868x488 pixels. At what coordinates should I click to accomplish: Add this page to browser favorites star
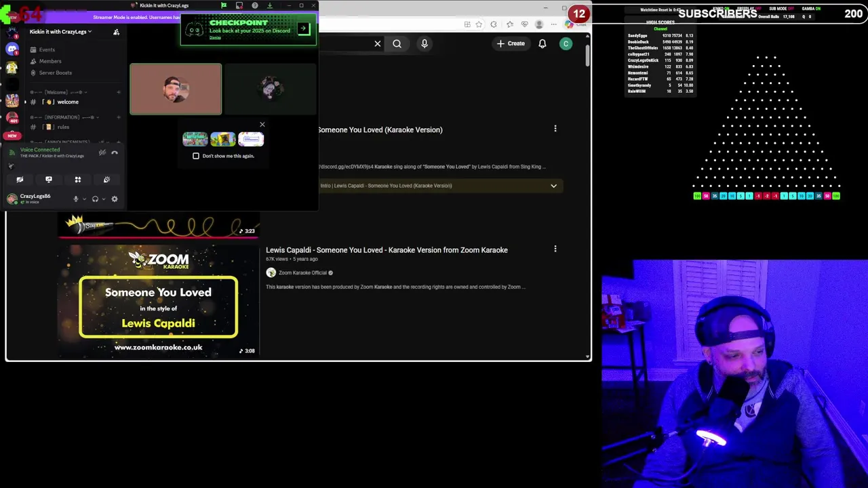click(x=479, y=24)
